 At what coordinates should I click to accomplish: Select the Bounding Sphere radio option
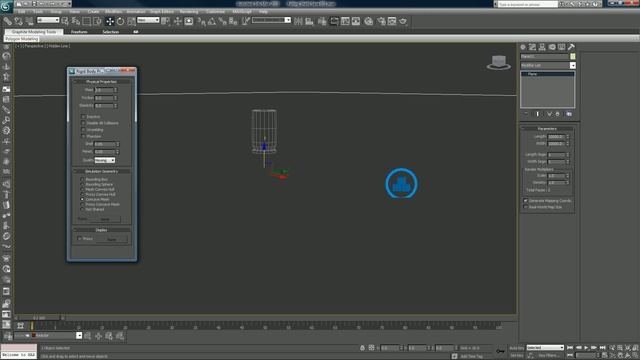coord(82,184)
